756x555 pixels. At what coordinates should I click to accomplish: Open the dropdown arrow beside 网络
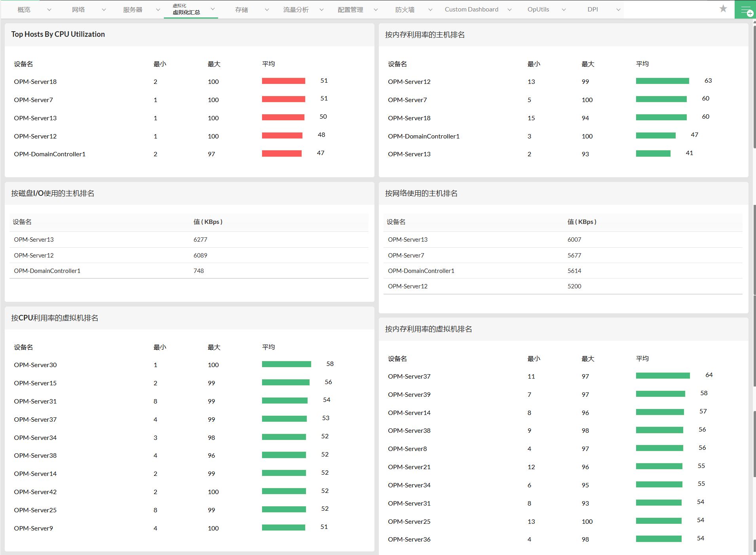[x=104, y=10]
